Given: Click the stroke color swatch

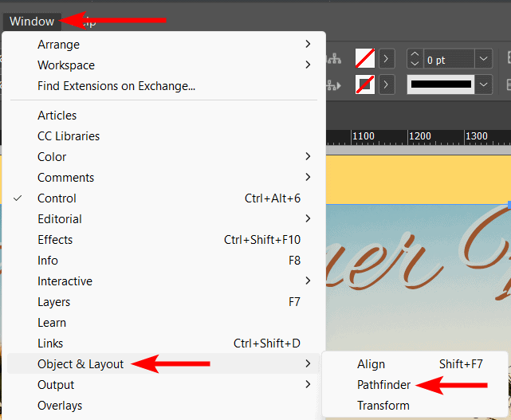Looking at the screenshot, I should coord(364,84).
